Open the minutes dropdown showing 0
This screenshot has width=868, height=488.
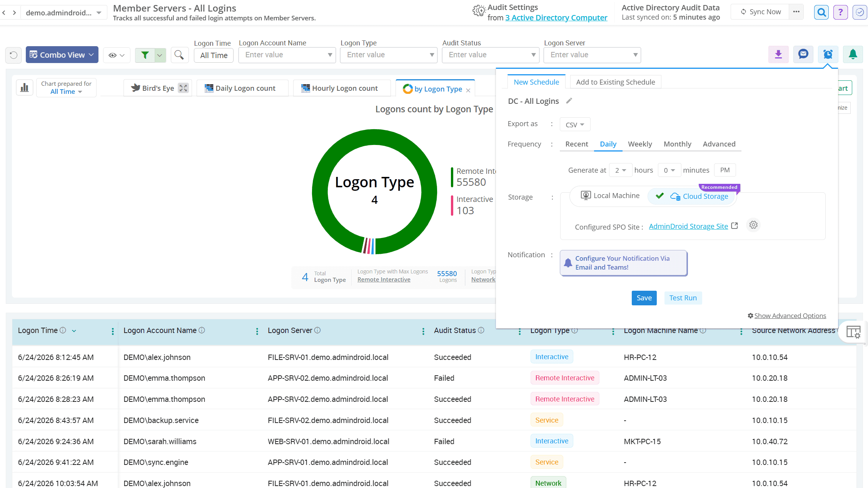pos(669,170)
